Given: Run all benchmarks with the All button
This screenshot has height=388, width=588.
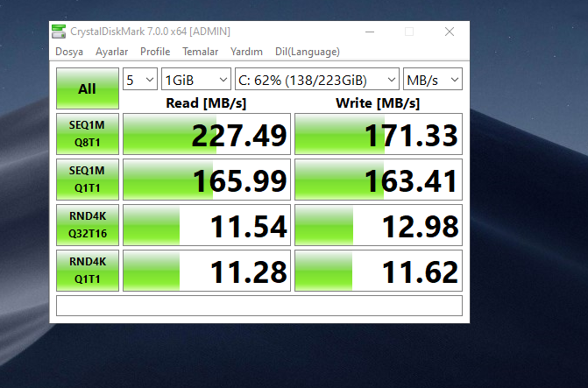Looking at the screenshot, I should tap(88, 88).
